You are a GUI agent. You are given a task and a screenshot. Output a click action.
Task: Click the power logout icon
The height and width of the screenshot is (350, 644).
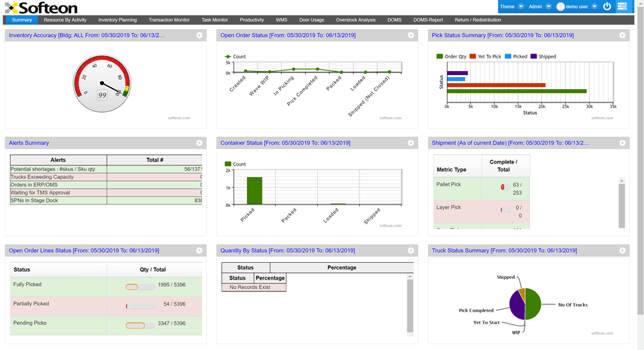(x=607, y=7)
